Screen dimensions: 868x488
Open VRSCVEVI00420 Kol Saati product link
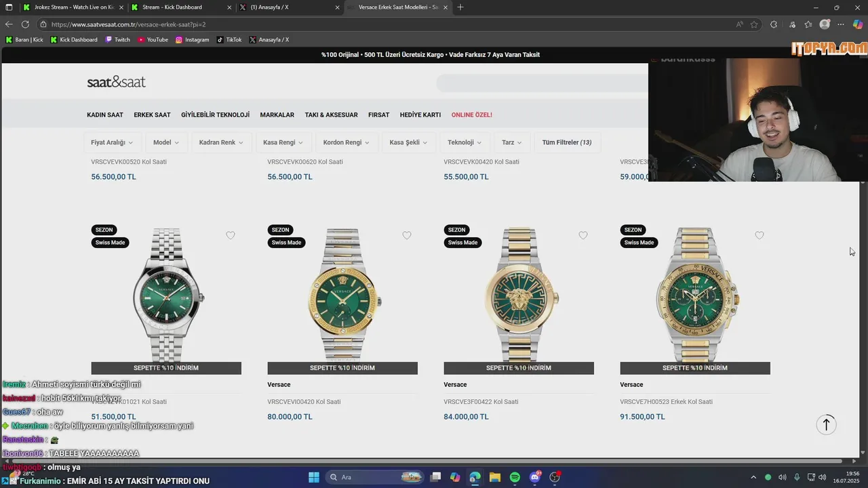304,401
